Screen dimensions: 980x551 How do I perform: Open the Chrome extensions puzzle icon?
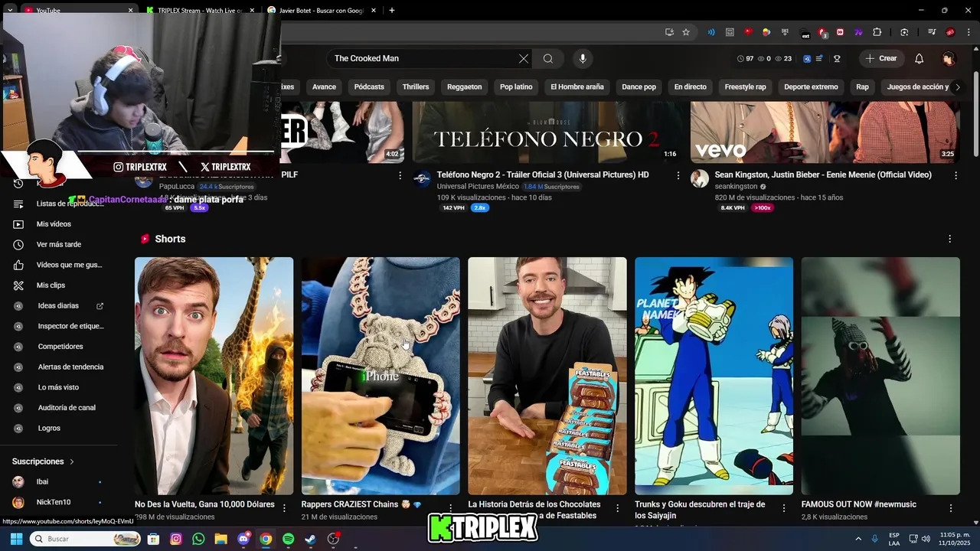click(x=877, y=32)
